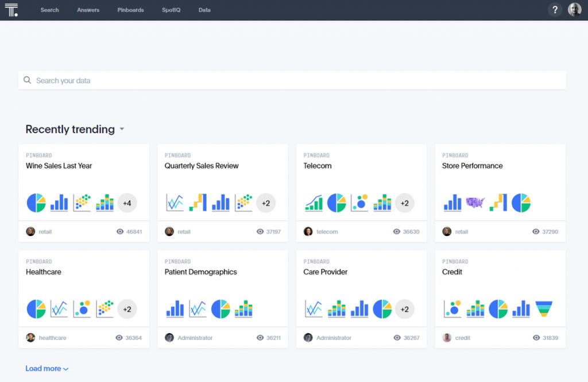Open the help question mark icon
Viewport: 588px width, 382px height.
pyautogui.click(x=555, y=10)
